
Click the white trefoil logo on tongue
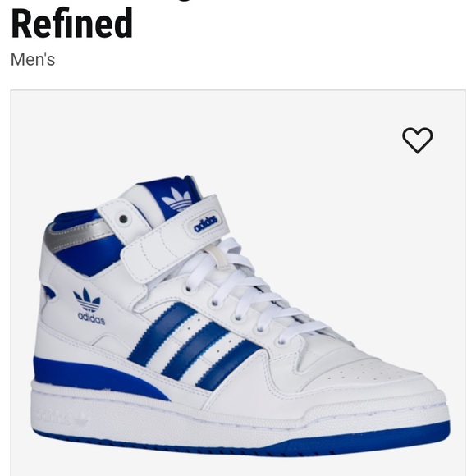[178, 199]
